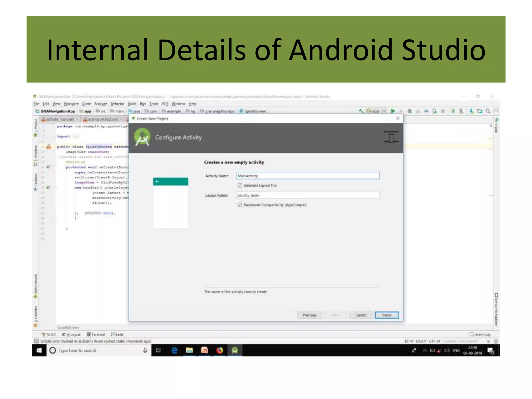
Task: Open the Build menu
Action: (132, 104)
